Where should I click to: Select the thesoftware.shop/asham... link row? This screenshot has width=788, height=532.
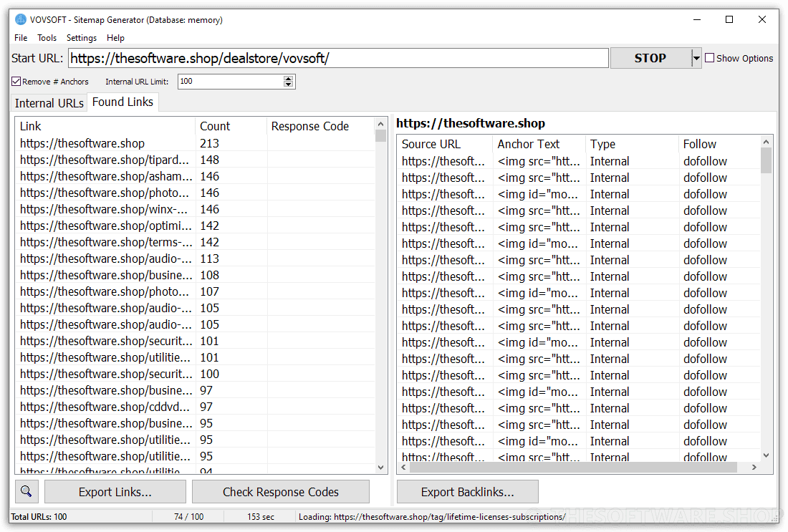(195, 176)
